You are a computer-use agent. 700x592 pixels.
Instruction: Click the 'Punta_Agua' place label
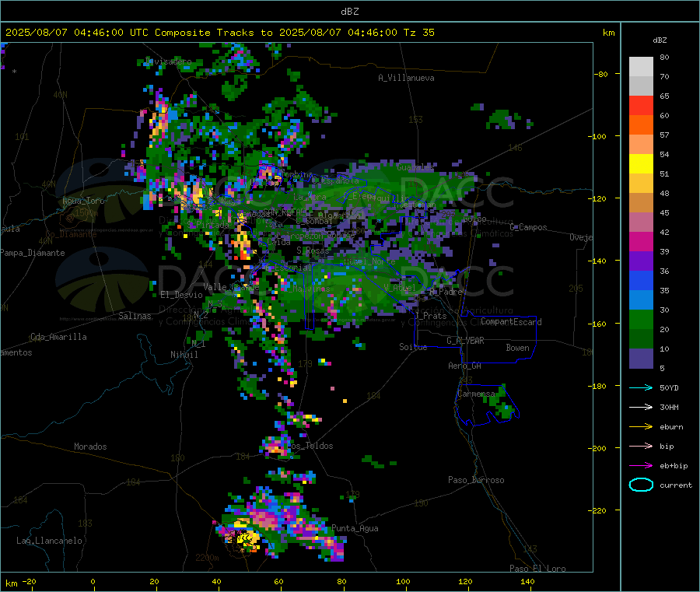(x=355, y=528)
